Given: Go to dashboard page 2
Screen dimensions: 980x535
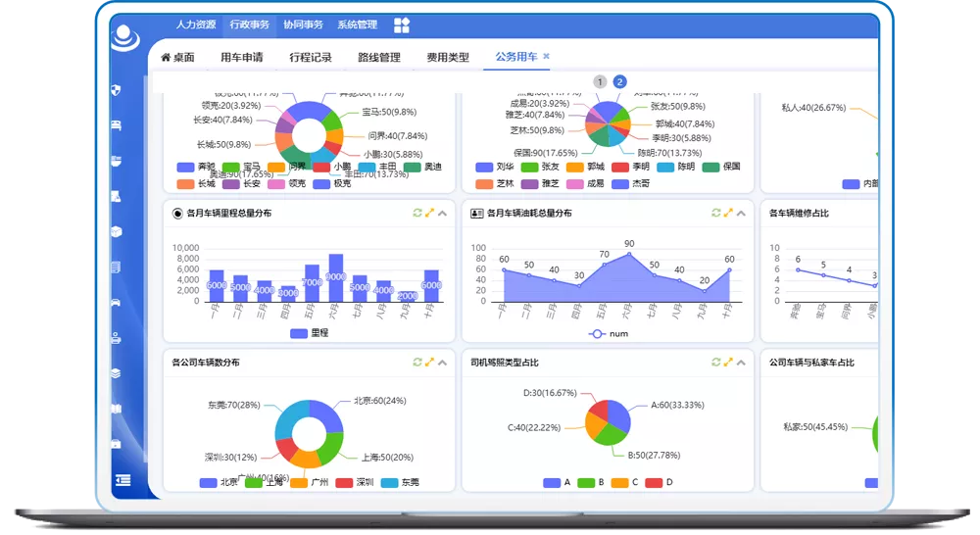Looking at the screenshot, I should pos(619,82).
